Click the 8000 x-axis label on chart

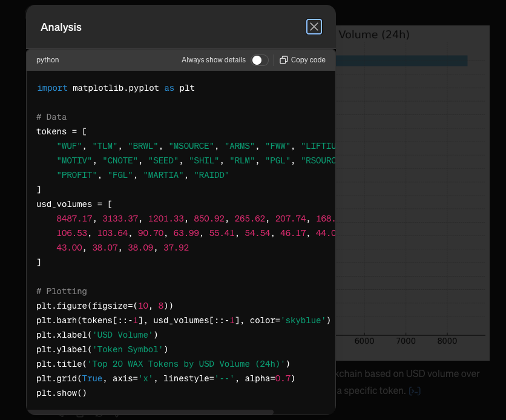coord(447,341)
